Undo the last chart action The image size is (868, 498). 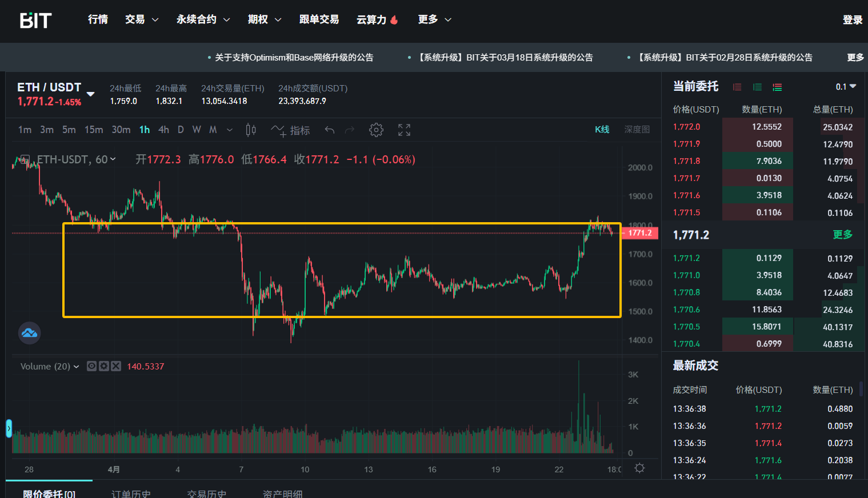[x=330, y=130]
